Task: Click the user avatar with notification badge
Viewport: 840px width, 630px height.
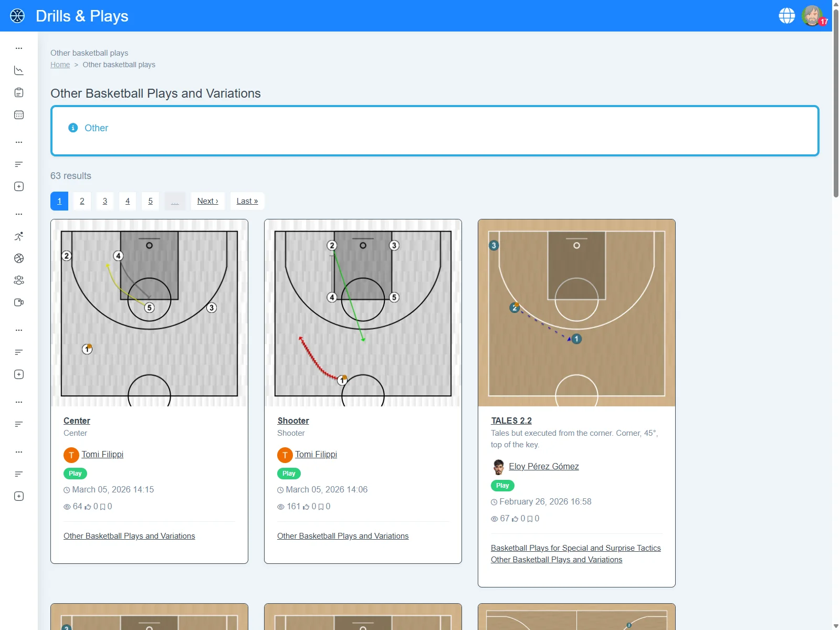Action: (x=812, y=16)
